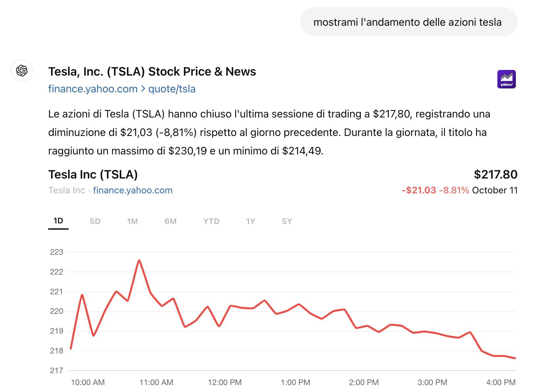Screen dimensions: 533x392
Task: Select the 5Y chart range tab
Action: tap(287, 221)
